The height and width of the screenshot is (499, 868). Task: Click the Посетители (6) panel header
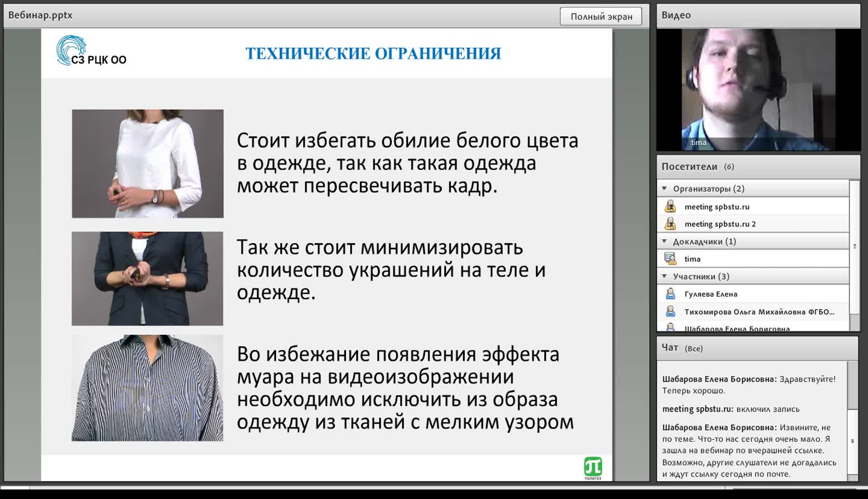758,167
